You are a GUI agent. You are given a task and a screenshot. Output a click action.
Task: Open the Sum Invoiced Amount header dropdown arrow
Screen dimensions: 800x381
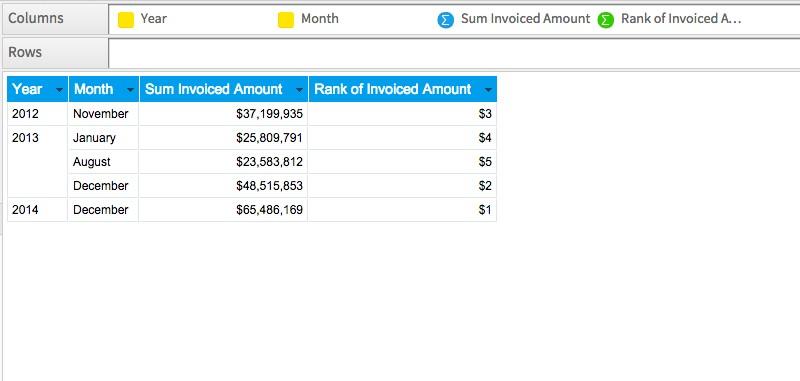(x=299, y=90)
